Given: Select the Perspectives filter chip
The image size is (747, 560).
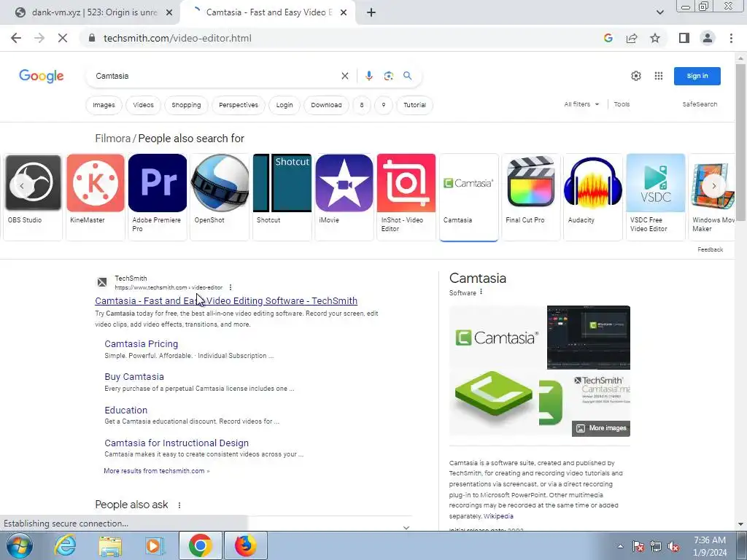Looking at the screenshot, I should [239, 105].
